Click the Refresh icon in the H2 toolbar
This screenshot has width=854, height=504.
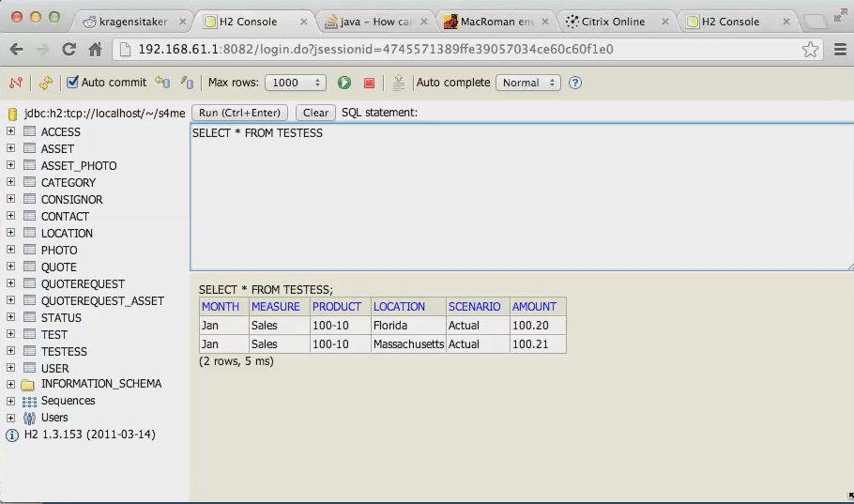(46, 83)
